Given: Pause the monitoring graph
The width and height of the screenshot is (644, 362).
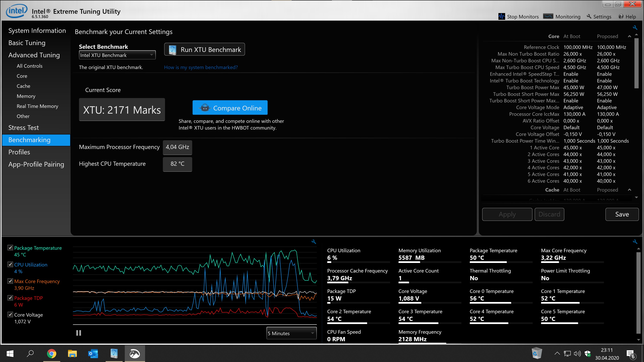Looking at the screenshot, I should [x=78, y=333].
